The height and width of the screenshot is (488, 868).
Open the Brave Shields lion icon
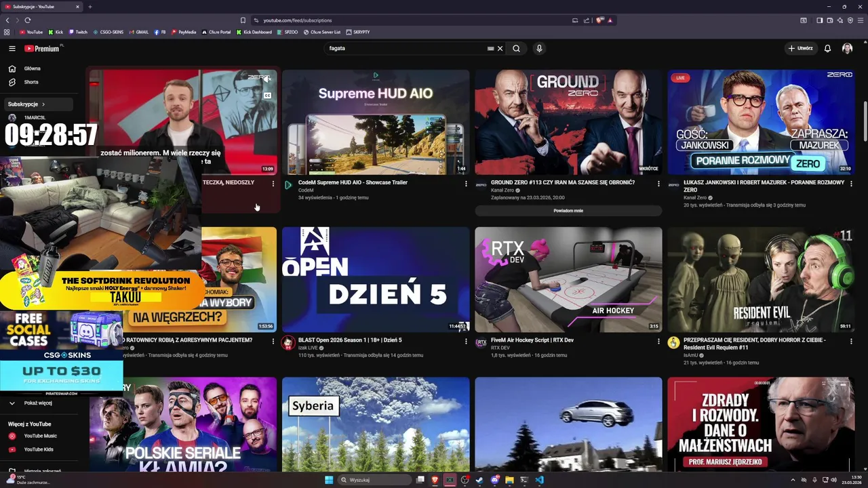[x=599, y=20]
